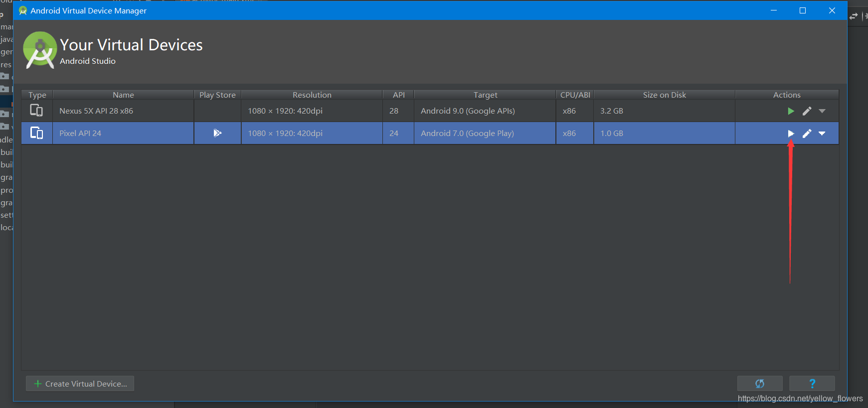The height and width of the screenshot is (408, 868).
Task: Click device type icon for Pixel API 24 row
Action: point(36,133)
